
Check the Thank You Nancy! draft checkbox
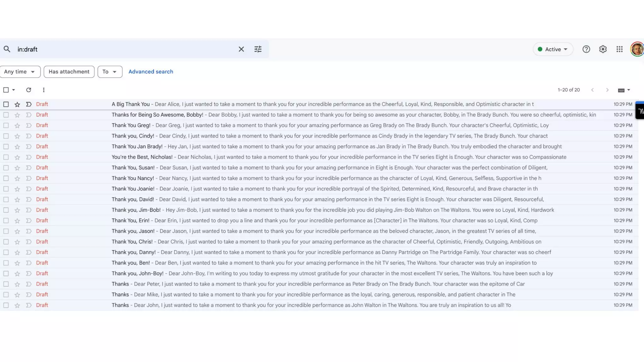click(x=6, y=178)
